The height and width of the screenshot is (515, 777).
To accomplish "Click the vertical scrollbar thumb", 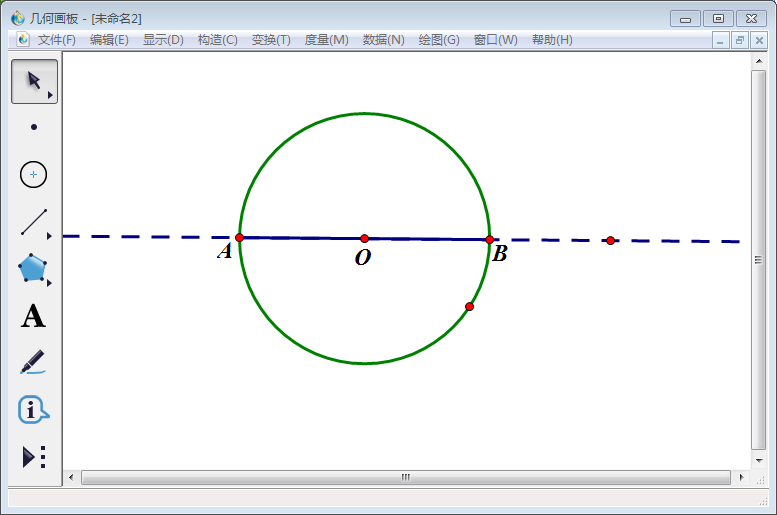I will point(759,260).
